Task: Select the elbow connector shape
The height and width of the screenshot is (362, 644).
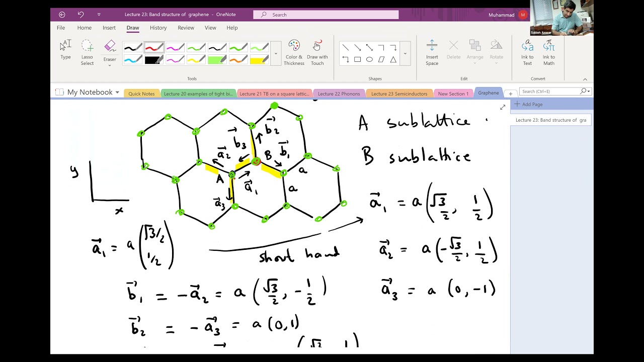Action: 381,47
